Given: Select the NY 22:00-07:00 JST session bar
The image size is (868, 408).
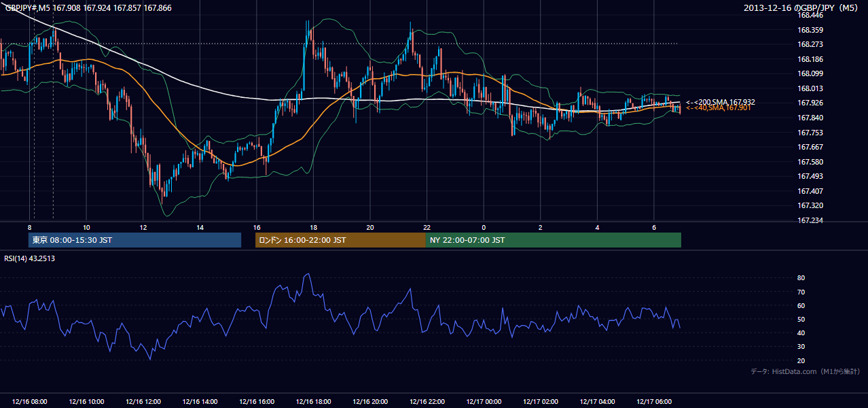Looking at the screenshot, I should point(554,240).
